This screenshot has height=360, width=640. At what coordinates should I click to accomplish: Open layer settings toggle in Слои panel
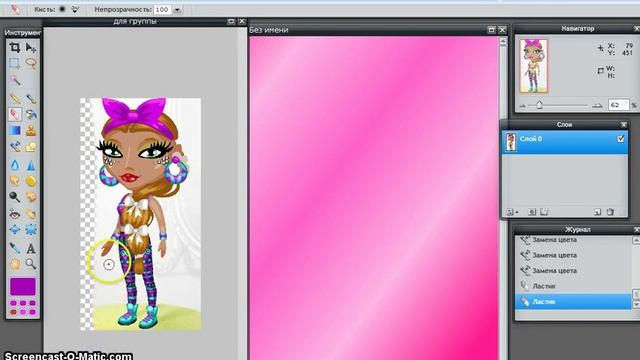tap(511, 212)
